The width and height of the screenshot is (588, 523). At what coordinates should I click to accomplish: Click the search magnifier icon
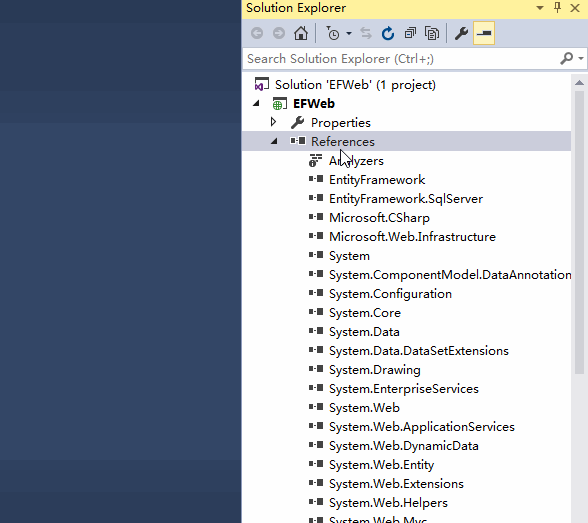coord(566,58)
